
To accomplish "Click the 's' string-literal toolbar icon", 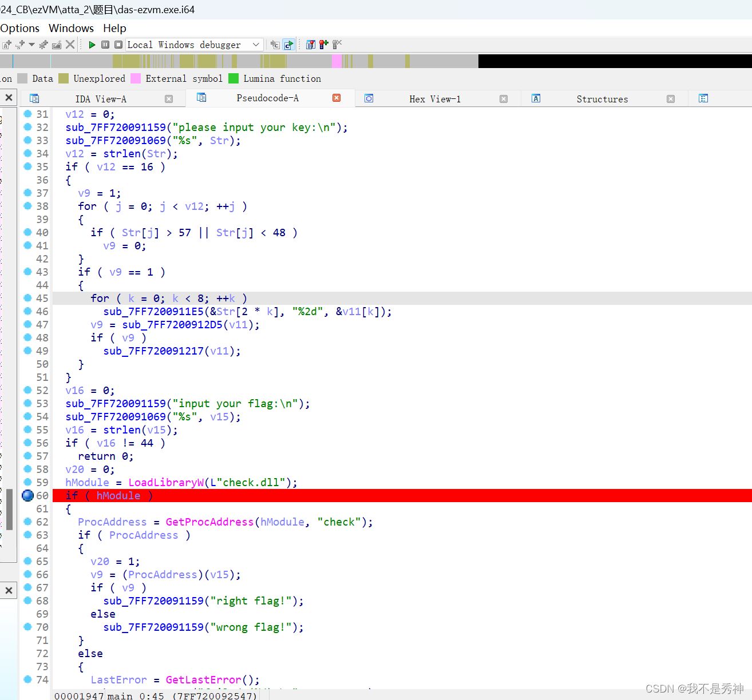I will click(x=21, y=45).
